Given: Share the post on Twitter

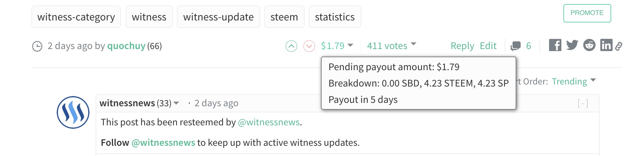Looking at the screenshot, I should (x=572, y=45).
